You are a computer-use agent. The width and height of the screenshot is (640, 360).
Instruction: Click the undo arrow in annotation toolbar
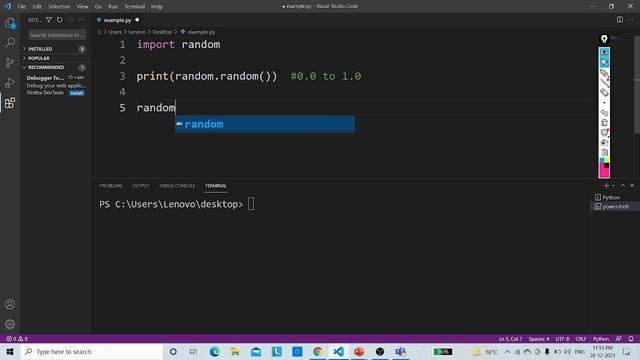point(604,113)
